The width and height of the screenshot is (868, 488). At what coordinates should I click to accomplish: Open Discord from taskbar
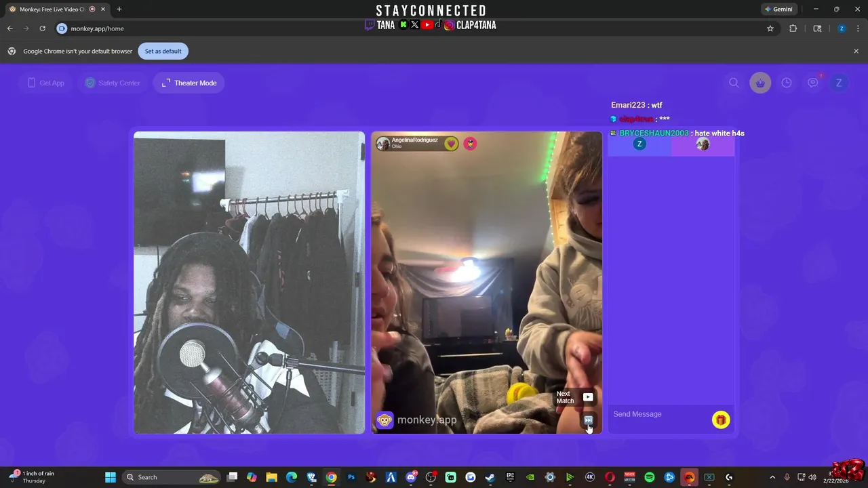(411, 477)
